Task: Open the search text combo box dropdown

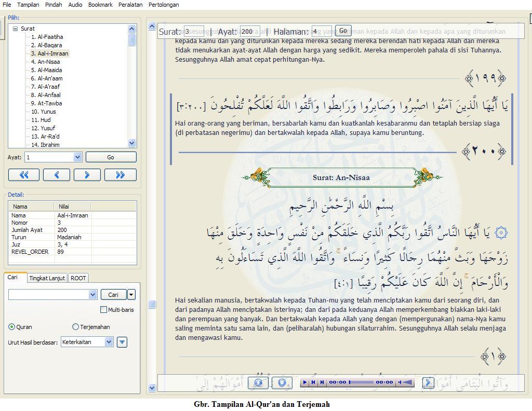Action: [x=92, y=295]
